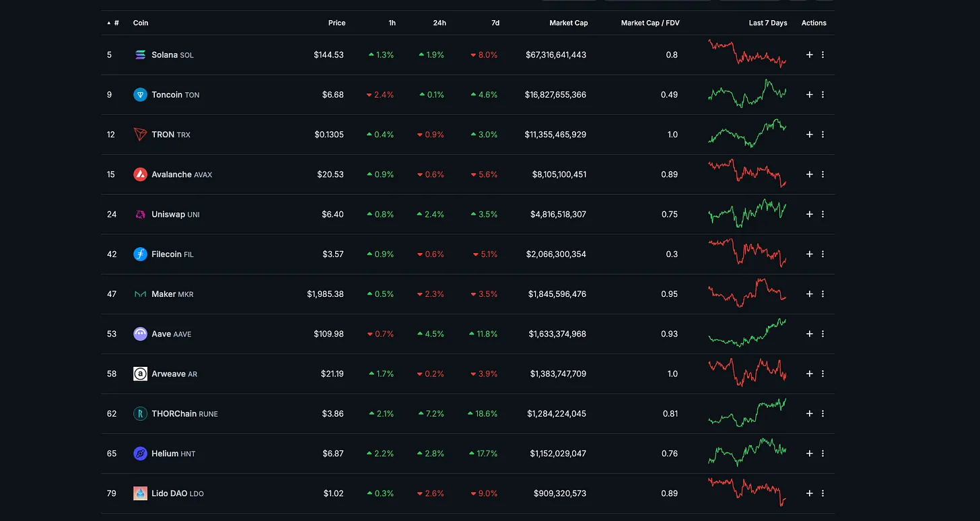The height and width of the screenshot is (521, 980).
Task: Click the Maker coin logo icon
Action: pos(140,294)
